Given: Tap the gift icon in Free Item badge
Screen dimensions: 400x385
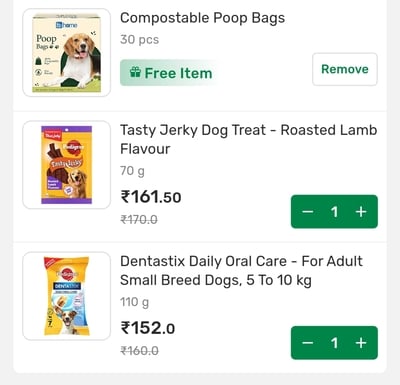Looking at the screenshot, I should tap(135, 72).
